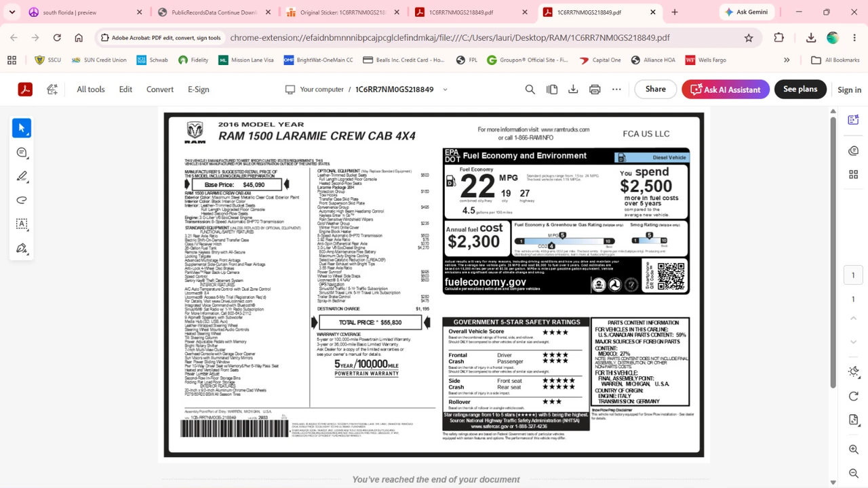The image size is (868, 488).
Task: Open the All tools menu
Action: tap(91, 89)
